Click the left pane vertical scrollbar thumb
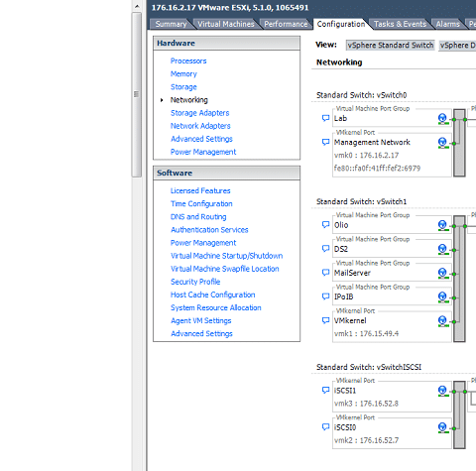The width and height of the screenshot is (476, 471). pyautogui.click(x=137, y=95)
